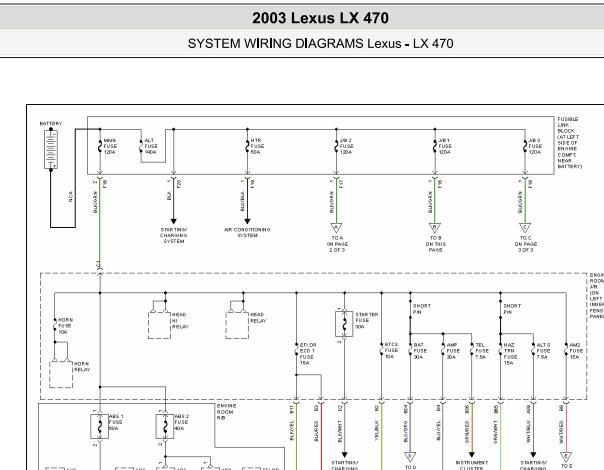Click the ALT S FUSE 7.5A label
The width and height of the screenshot is (604, 470).
coord(544,351)
